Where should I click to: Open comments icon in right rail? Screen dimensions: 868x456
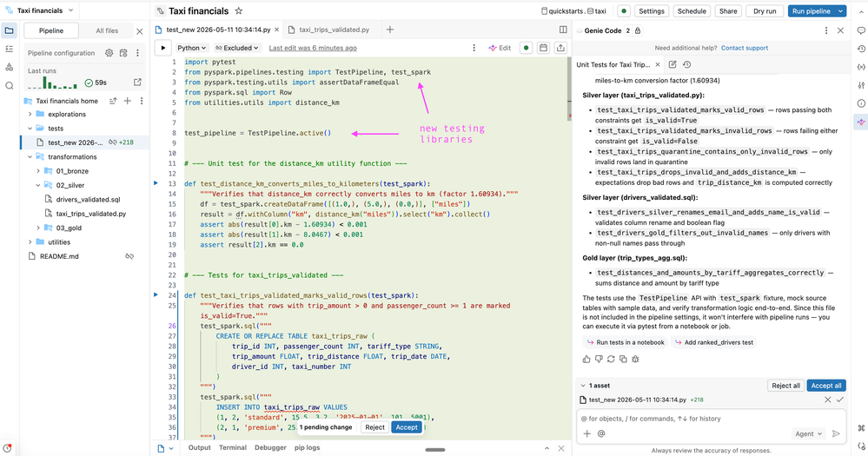coord(861,31)
